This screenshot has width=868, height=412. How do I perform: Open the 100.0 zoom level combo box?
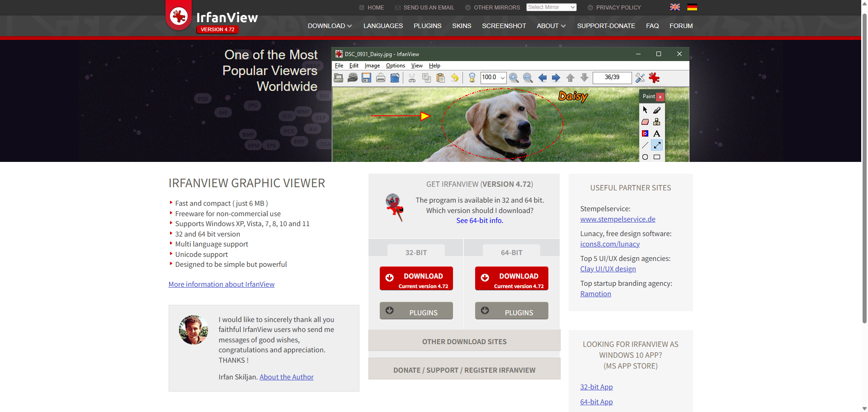tap(493, 77)
